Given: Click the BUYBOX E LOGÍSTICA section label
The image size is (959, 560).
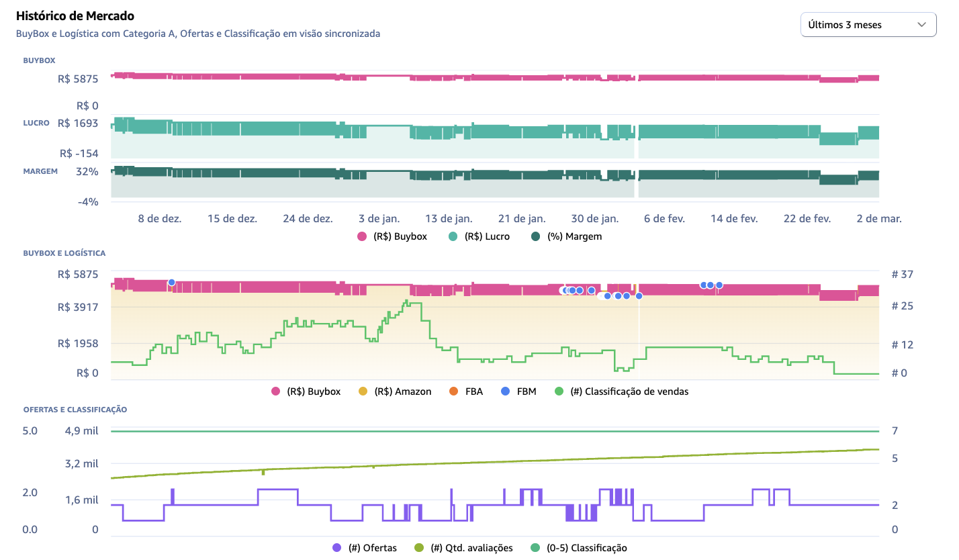Looking at the screenshot, I should (64, 253).
